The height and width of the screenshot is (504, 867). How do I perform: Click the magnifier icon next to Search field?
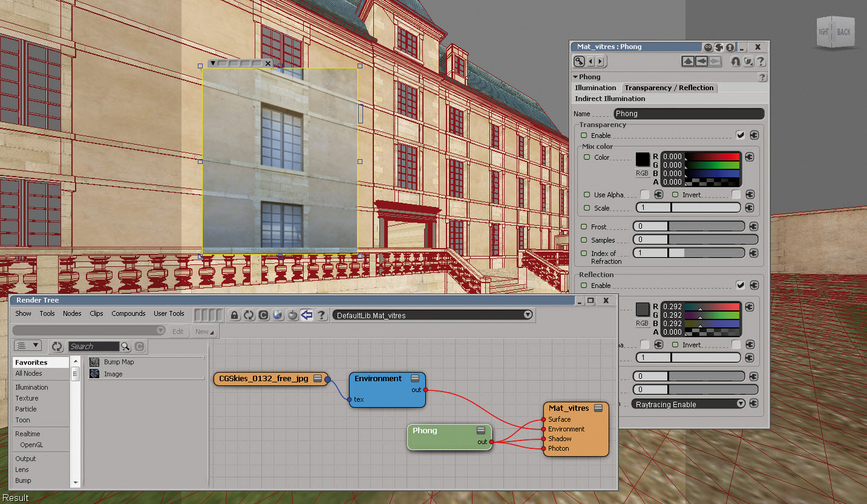[125, 347]
